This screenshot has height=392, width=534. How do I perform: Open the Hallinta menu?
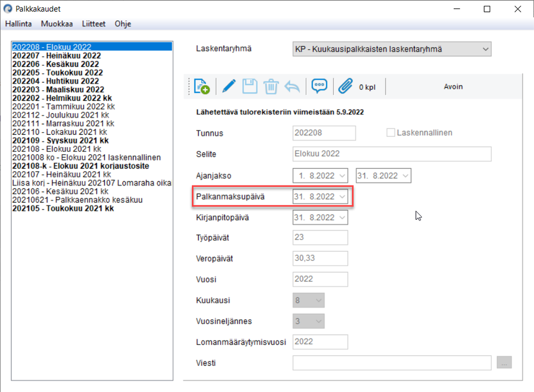pyautogui.click(x=18, y=24)
